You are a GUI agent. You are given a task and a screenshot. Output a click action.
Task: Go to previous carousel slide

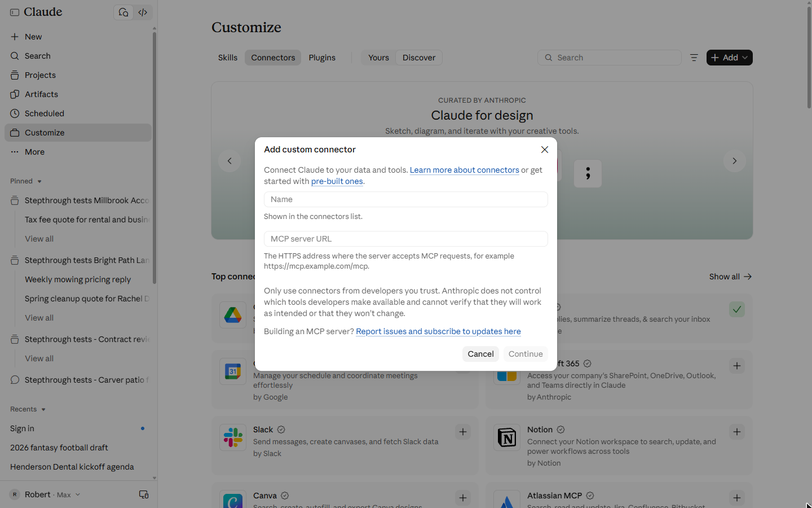230,161
